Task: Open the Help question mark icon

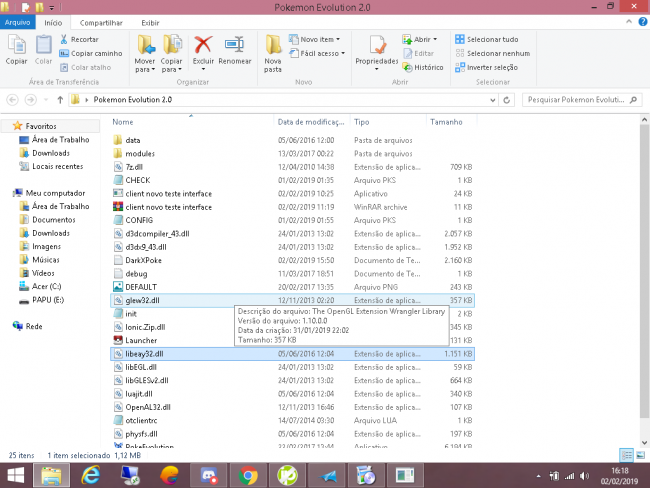Action: 643,22
